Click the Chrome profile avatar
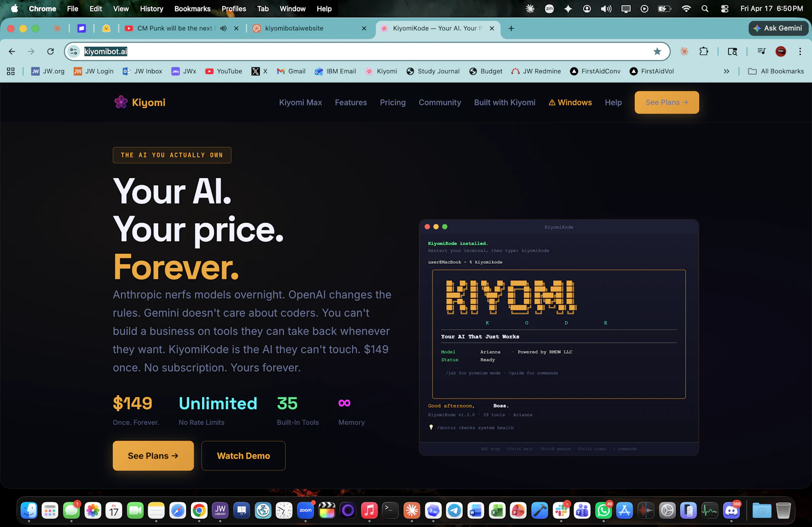 pyautogui.click(x=781, y=51)
